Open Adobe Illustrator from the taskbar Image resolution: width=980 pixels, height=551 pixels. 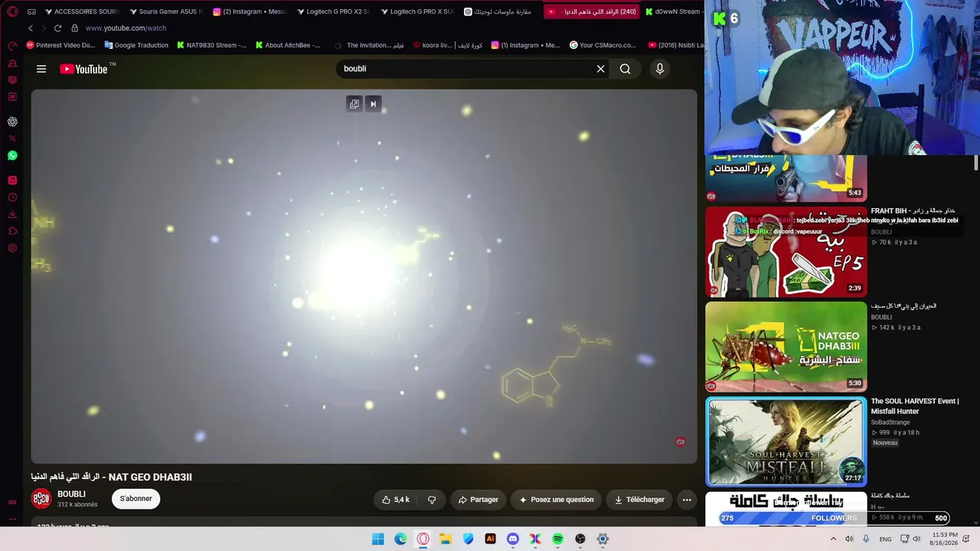(x=490, y=539)
